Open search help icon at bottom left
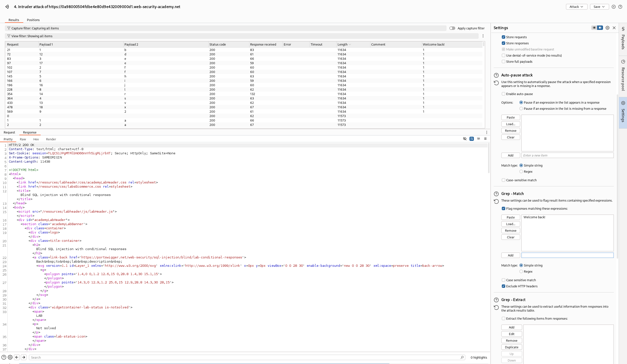Image resolution: width=627 pixels, height=364 pixels. click(x=4, y=357)
